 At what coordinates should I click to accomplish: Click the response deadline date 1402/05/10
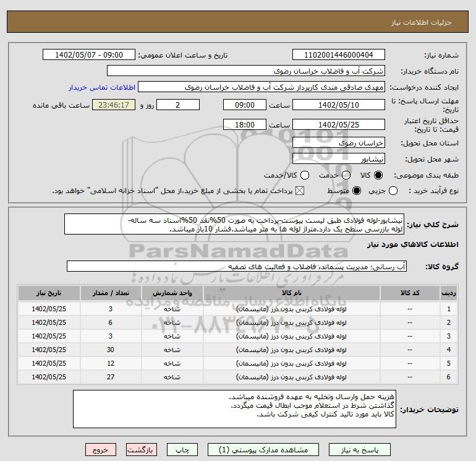[339, 105]
